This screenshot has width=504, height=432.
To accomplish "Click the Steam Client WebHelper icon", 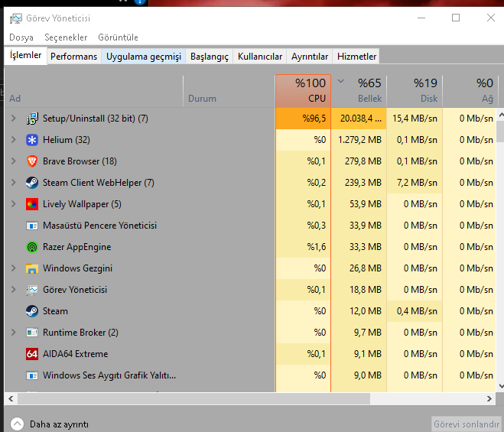I will click(32, 183).
